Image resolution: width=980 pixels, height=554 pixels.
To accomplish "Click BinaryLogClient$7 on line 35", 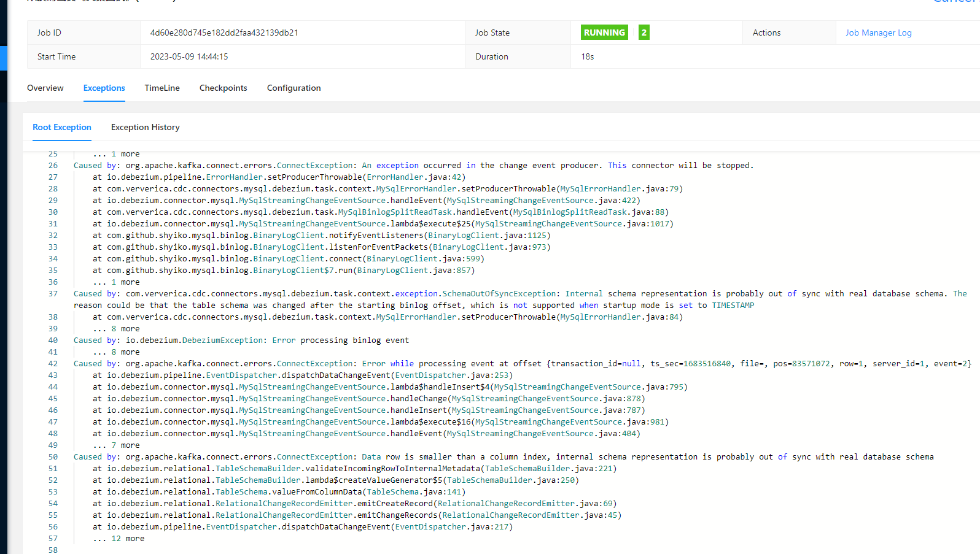I will (294, 271).
